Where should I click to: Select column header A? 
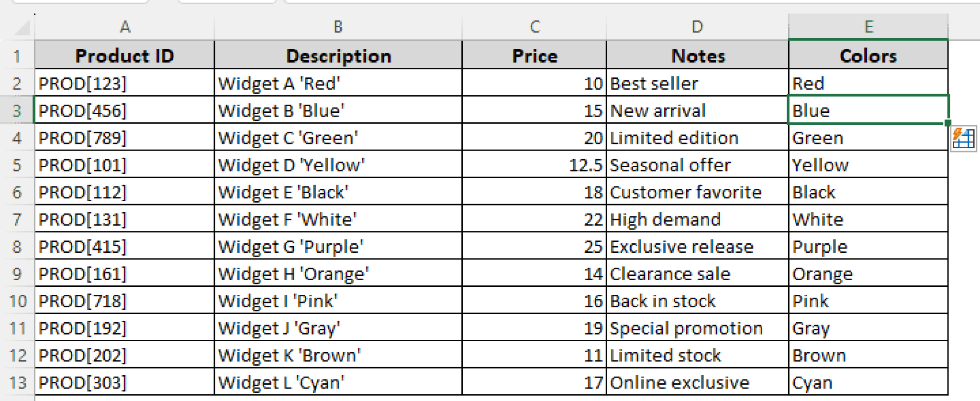click(x=125, y=27)
